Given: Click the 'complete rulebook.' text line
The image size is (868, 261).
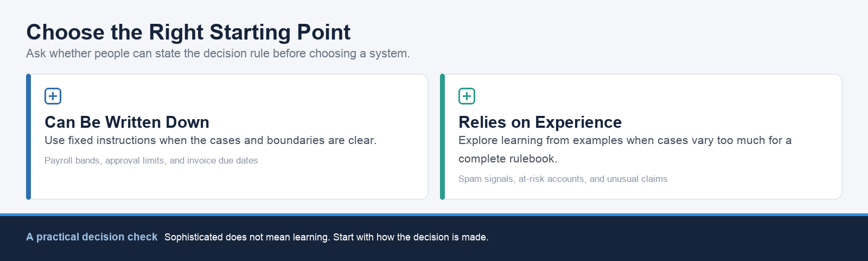Looking at the screenshot, I should (x=508, y=159).
